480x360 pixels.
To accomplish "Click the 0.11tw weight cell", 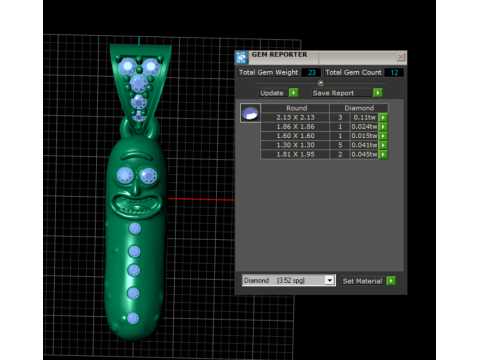I will pyautogui.click(x=364, y=117).
